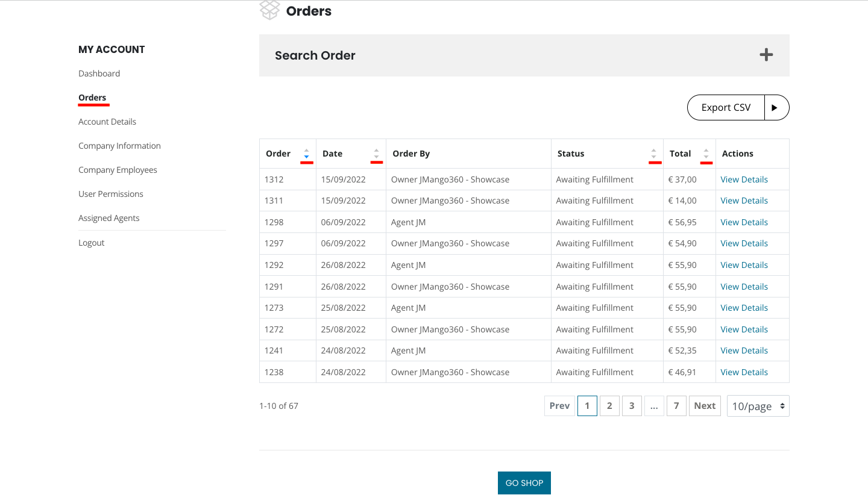The width and height of the screenshot is (868, 495).
Task: View Details for order 1273
Action: (x=744, y=308)
